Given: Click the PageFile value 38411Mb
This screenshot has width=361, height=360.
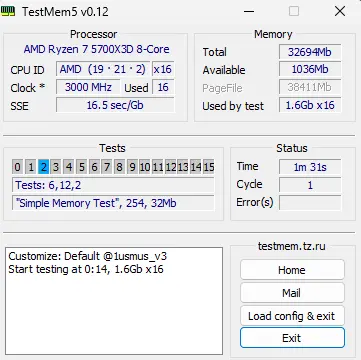Looking at the screenshot, I should click(310, 87).
